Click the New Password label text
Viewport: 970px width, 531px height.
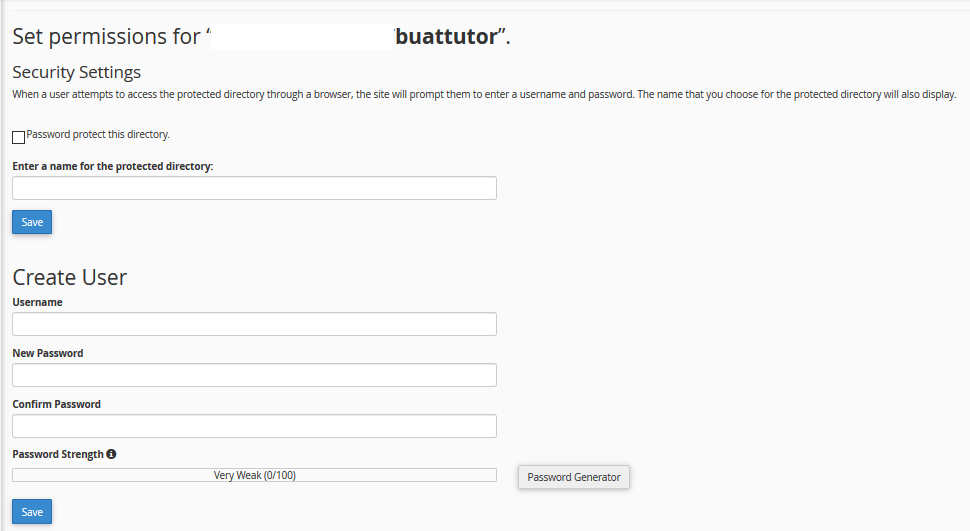pyautogui.click(x=48, y=353)
